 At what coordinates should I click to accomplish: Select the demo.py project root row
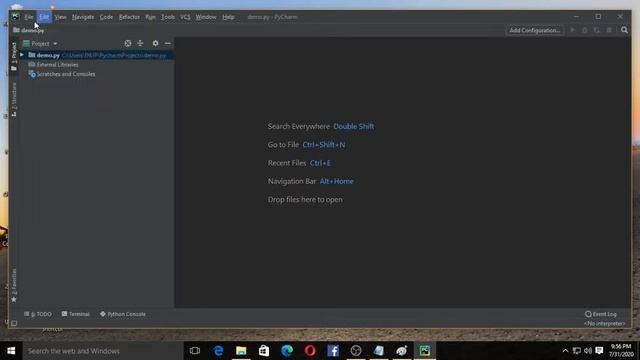pos(96,55)
